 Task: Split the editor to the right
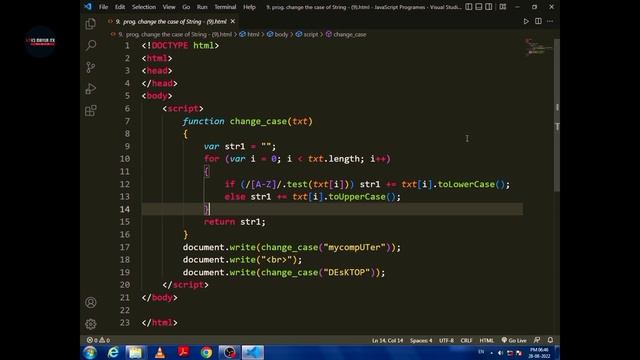point(538,21)
